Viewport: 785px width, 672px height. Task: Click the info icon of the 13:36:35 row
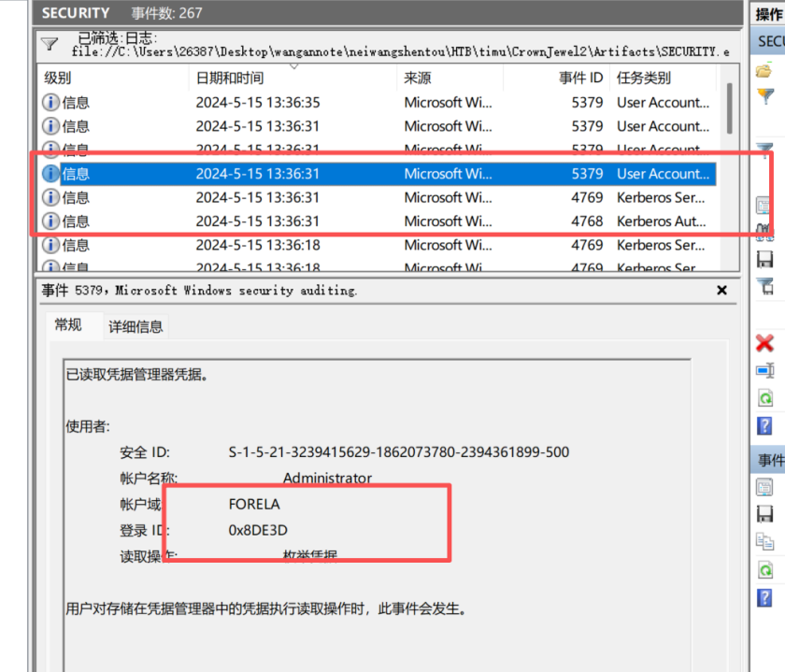pyautogui.click(x=50, y=103)
